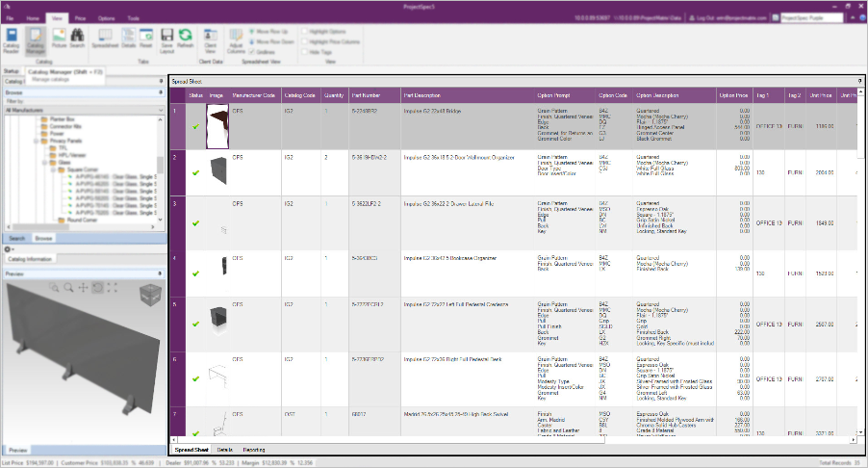Viewport: 868px width, 468px height.
Task: Click the Adjust Columns icon
Action: (236, 41)
